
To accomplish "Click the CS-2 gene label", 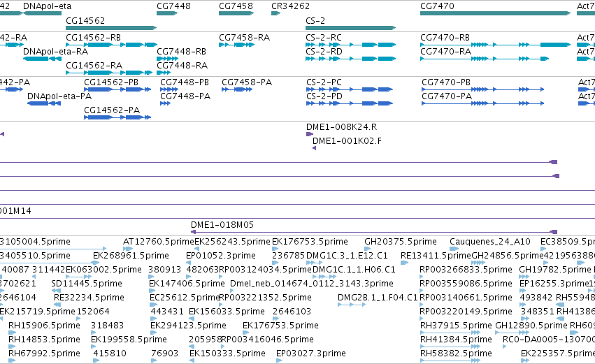I will click(x=315, y=20).
